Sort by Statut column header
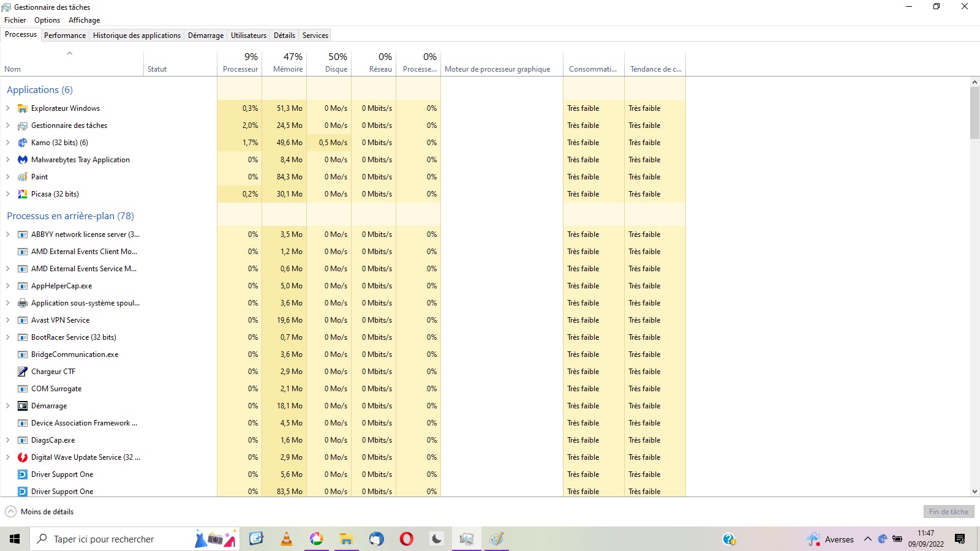Image resolution: width=980 pixels, height=551 pixels. [180, 62]
